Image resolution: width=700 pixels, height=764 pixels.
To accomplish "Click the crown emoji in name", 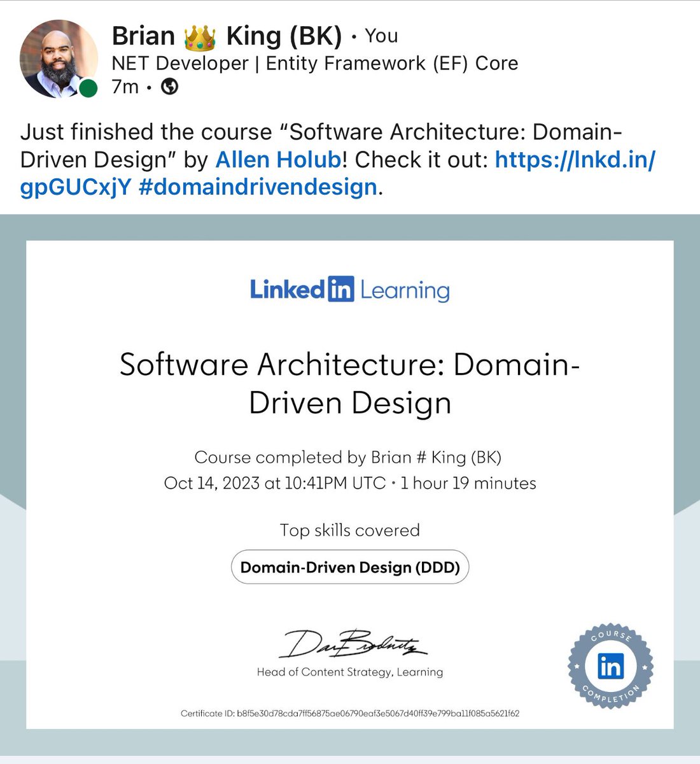I will pos(200,36).
